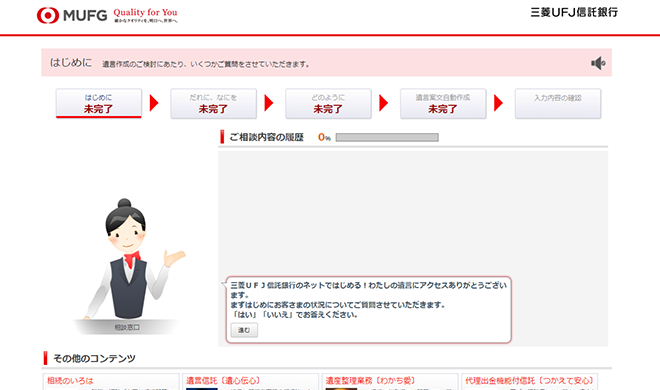This screenshot has height=390, width=660.
Task: Click the consultation progress bar
Action: click(387, 138)
